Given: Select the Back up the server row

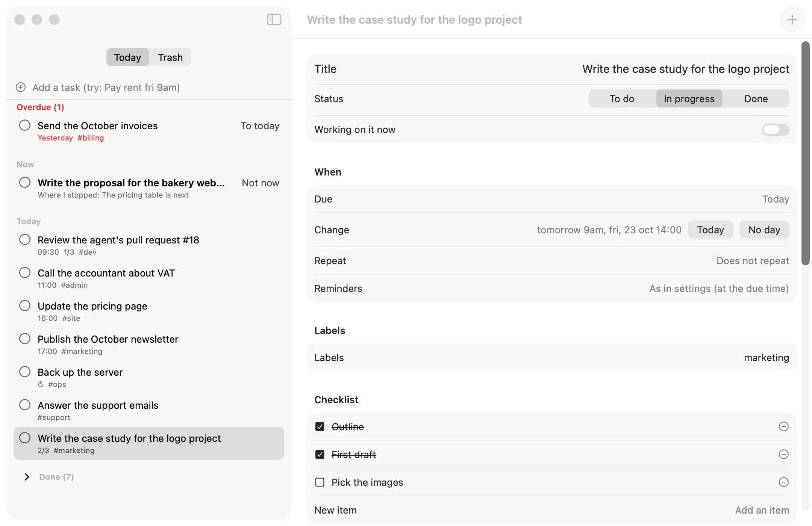Looking at the screenshot, I should [149, 378].
